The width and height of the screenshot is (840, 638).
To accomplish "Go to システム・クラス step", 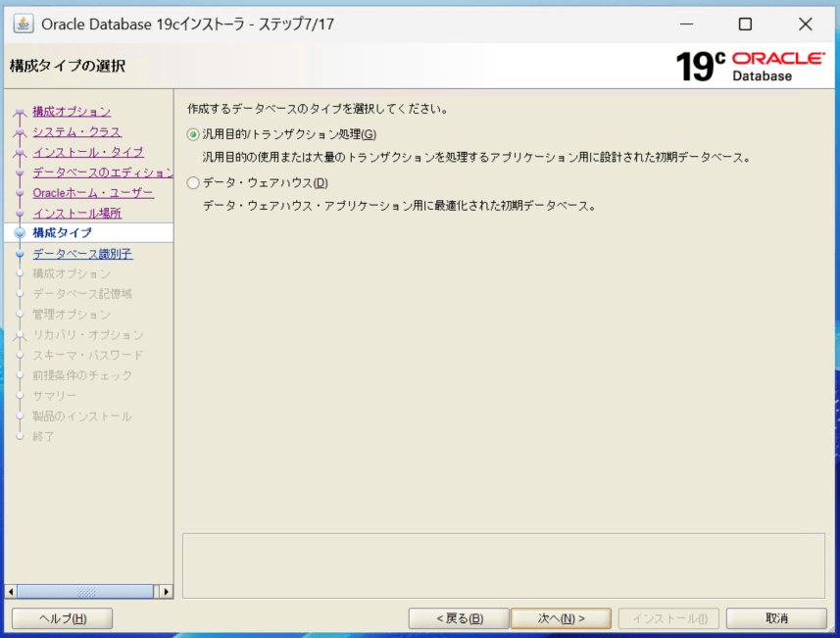I will [x=76, y=131].
